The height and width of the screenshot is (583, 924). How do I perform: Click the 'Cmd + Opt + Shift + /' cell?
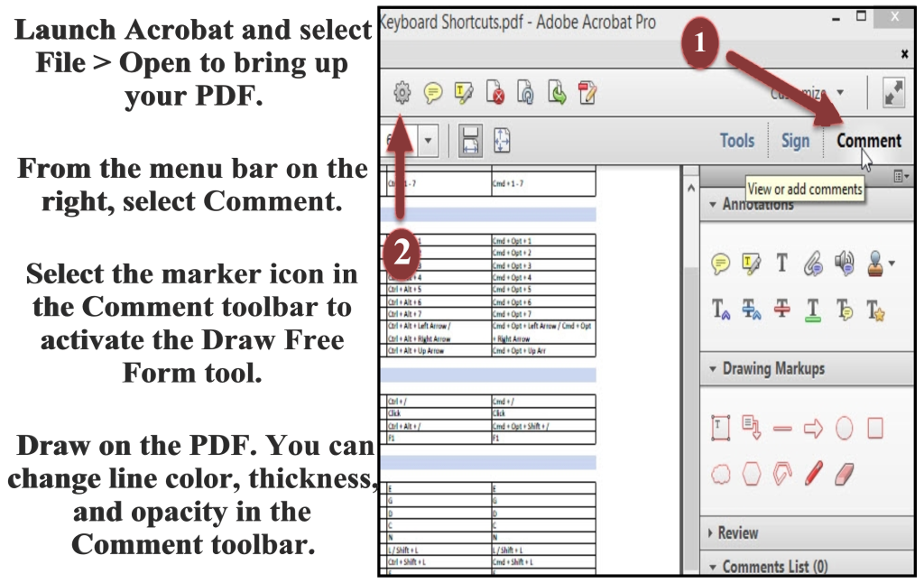[x=543, y=426]
